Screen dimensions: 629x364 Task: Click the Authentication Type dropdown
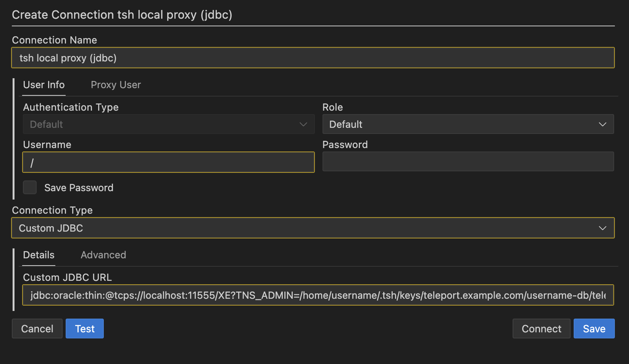pos(168,124)
